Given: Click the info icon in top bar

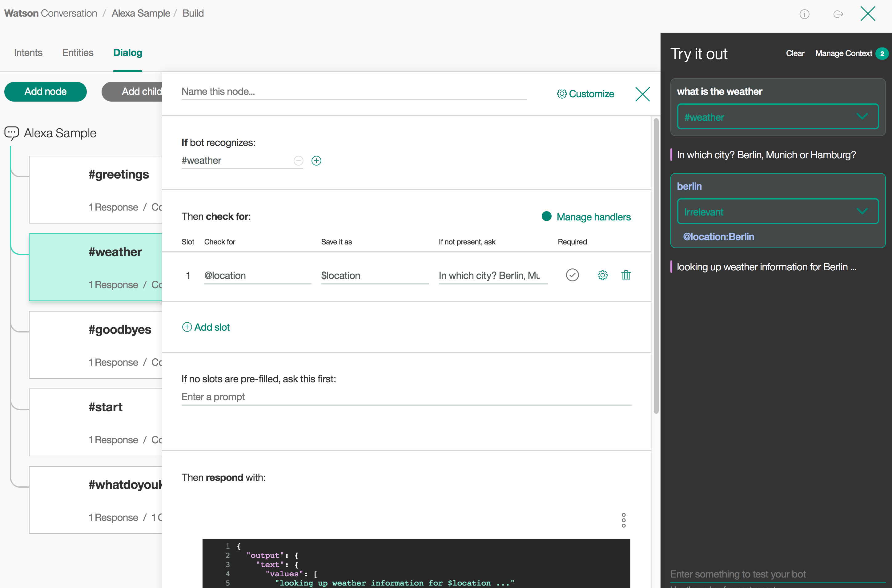Looking at the screenshot, I should (804, 14).
